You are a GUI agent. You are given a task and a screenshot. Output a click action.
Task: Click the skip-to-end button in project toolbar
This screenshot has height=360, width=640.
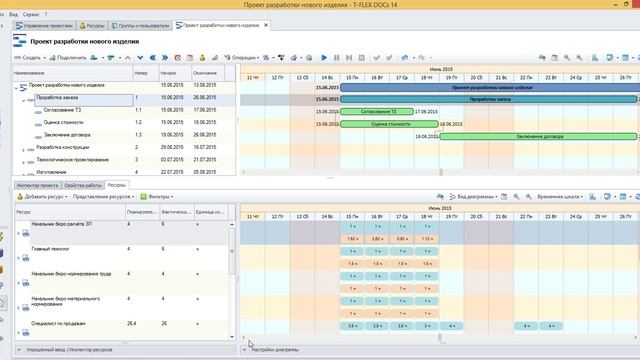pyautogui.click(x=349, y=58)
